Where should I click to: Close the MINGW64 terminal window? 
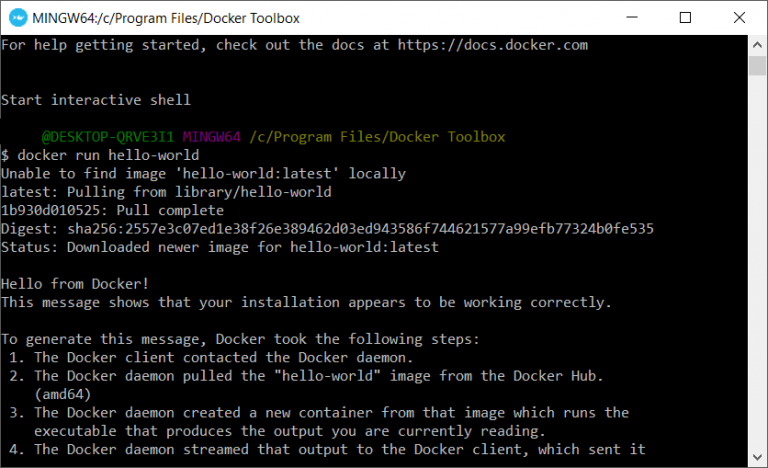coord(739,18)
